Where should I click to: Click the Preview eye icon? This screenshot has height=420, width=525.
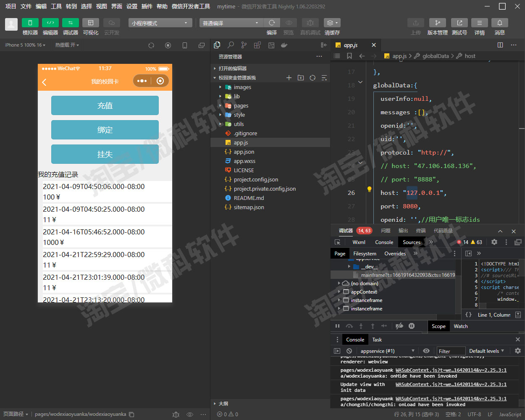289,23
